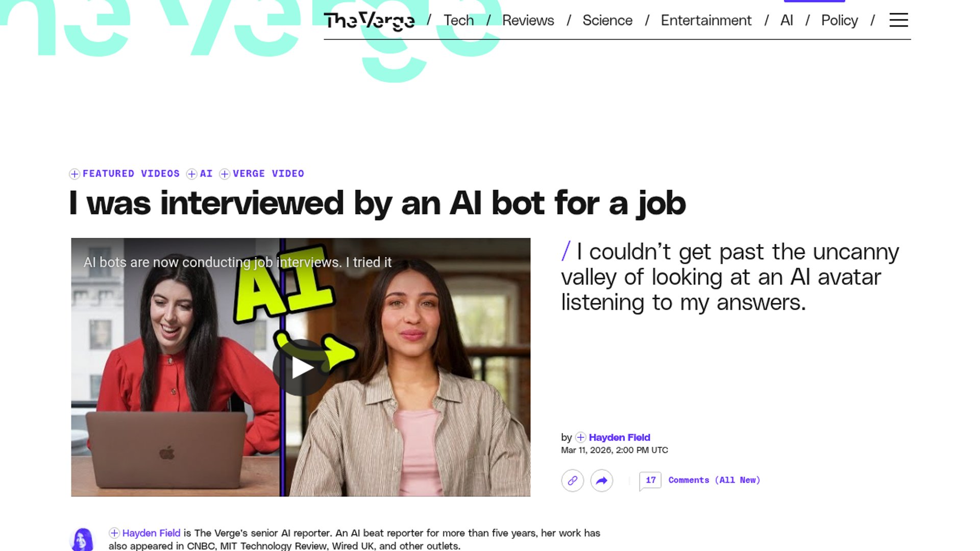The height and width of the screenshot is (551, 980).
Task: Play the AI job interview video
Action: pos(301,368)
